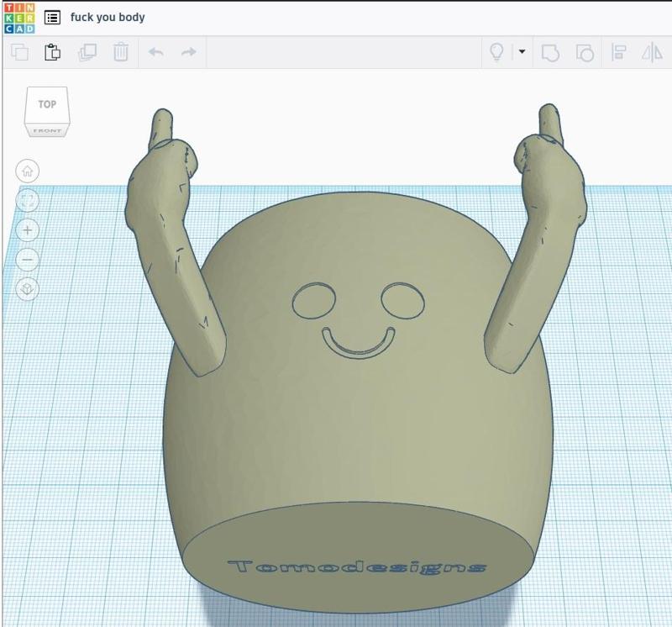Click the design title 'fuck you body'
This screenshot has height=627, width=672.
click(x=109, y=16)
